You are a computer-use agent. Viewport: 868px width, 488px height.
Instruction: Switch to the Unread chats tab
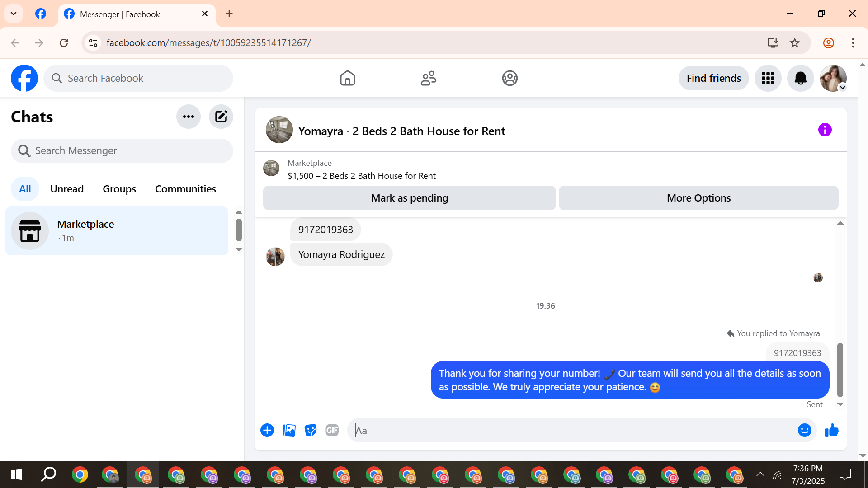tap(67, 189)
